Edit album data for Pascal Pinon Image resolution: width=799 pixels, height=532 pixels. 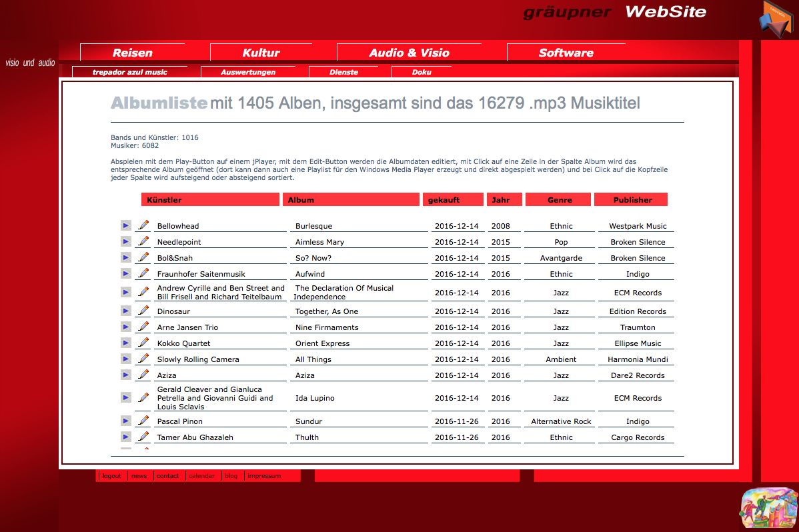(143, 421)
